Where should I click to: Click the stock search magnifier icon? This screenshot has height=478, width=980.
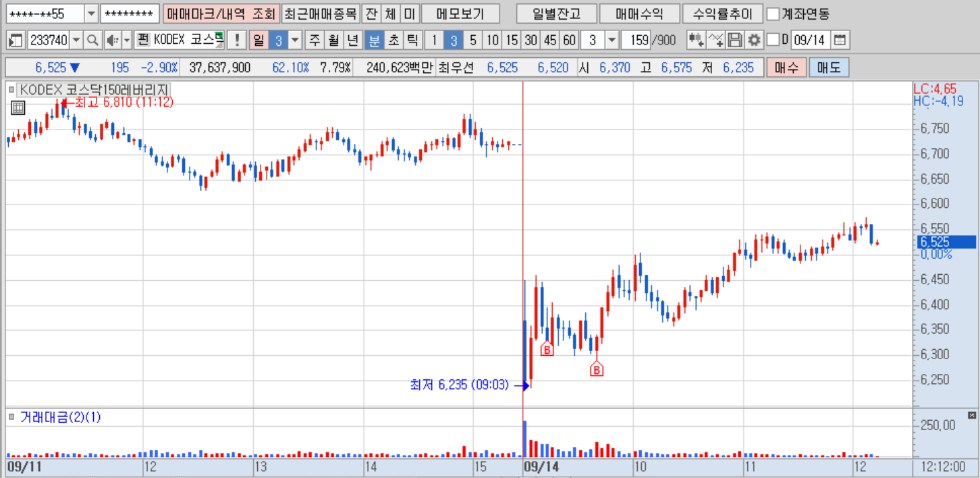point(92,41)
